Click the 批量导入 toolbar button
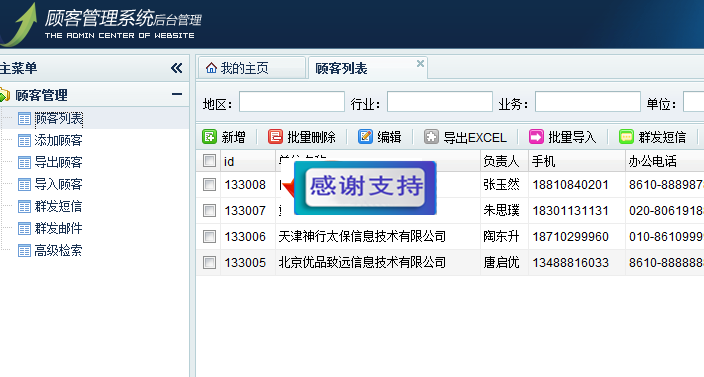The width and height of the screenshot is (704, 377). [563, 137]
